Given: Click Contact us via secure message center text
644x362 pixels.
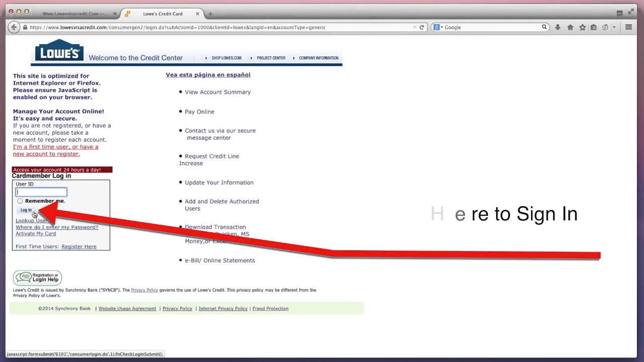Looking at the screenshot, I should 220,134.
